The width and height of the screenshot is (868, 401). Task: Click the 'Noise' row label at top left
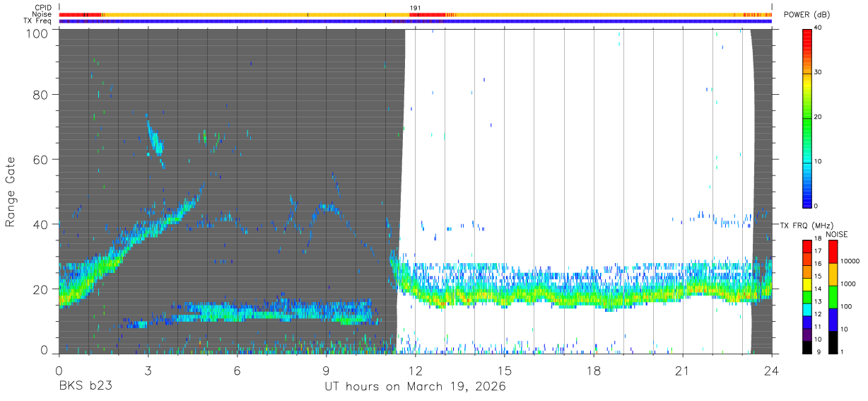[x=43, y=14]
